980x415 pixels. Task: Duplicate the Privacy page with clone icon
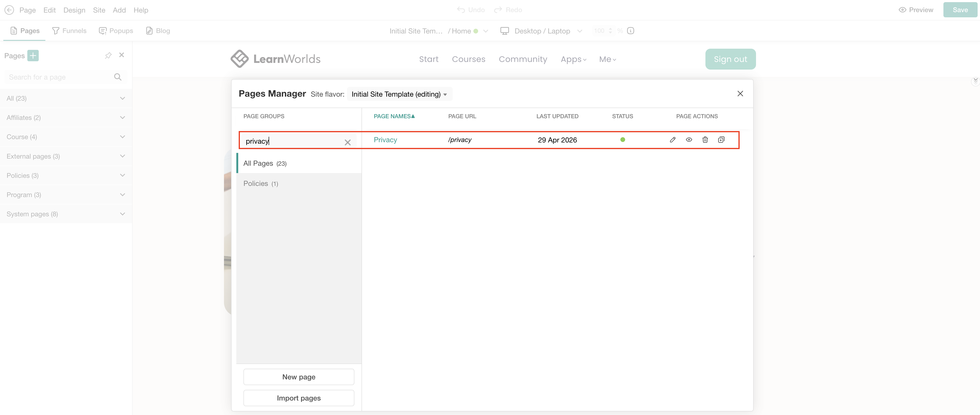click(x=721, y=140)
